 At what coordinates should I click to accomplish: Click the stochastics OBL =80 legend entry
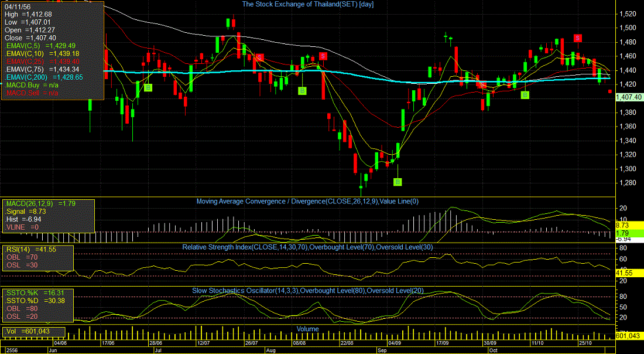pos(21,308)
